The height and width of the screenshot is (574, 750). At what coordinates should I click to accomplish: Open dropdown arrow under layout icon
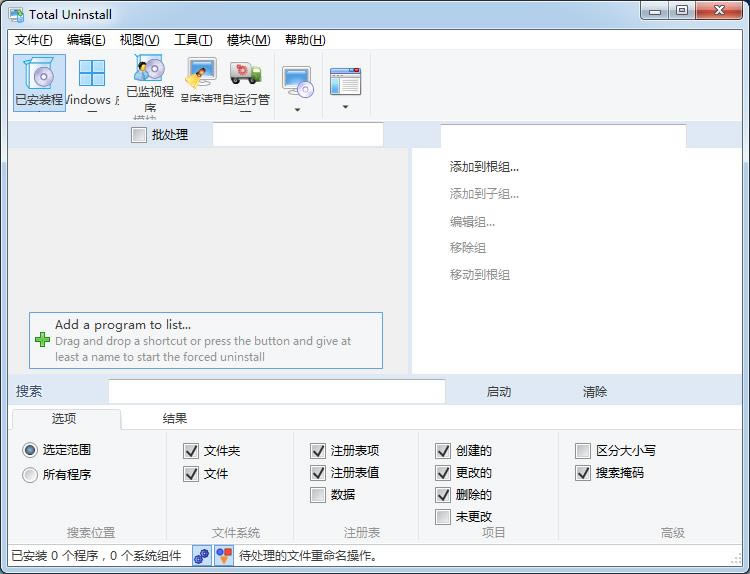345,107
